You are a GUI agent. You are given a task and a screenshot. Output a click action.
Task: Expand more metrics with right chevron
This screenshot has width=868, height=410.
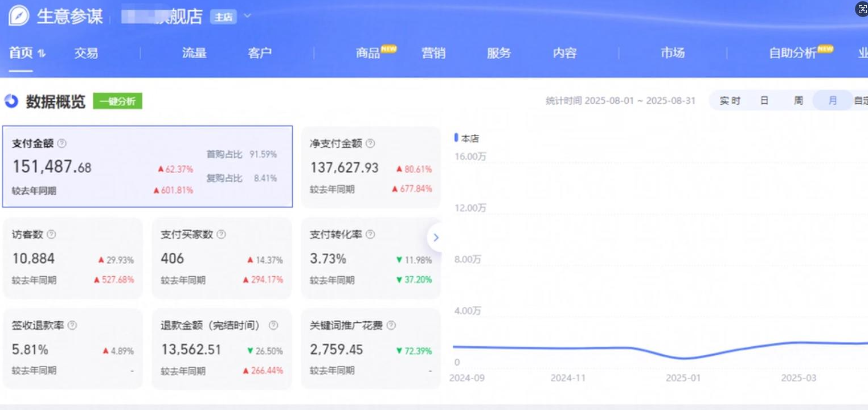click(x=436, y=237)
